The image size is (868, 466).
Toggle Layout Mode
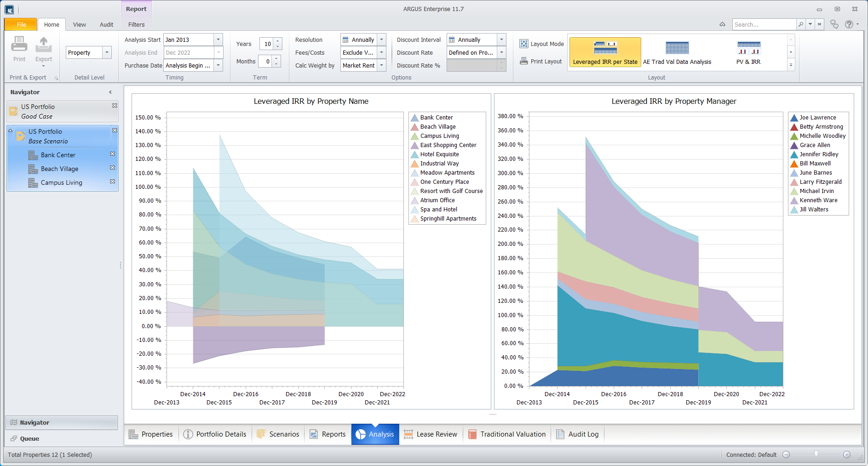pyautogui.click(x=541, y=44)
